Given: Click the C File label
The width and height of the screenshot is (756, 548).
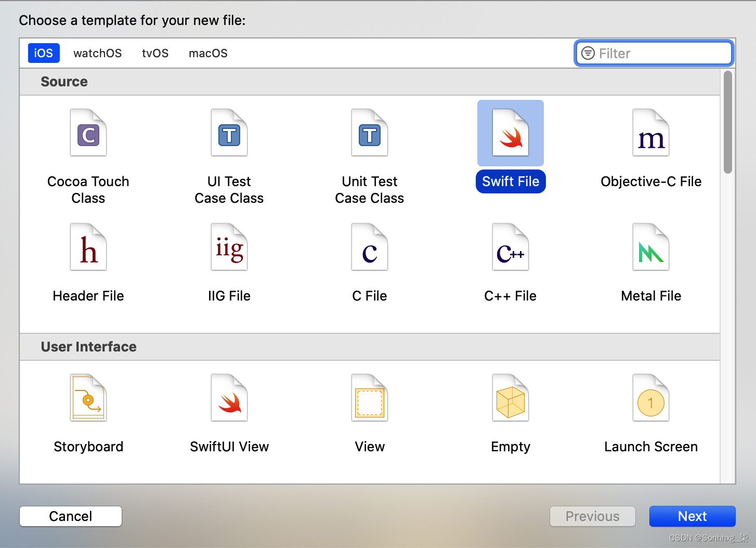Looking at the screenshot, I should tap(370, 296).
